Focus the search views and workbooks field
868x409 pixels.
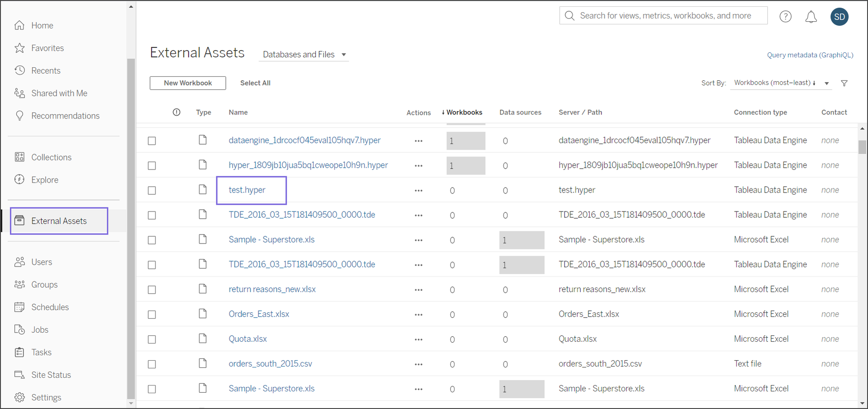[665, 16]
